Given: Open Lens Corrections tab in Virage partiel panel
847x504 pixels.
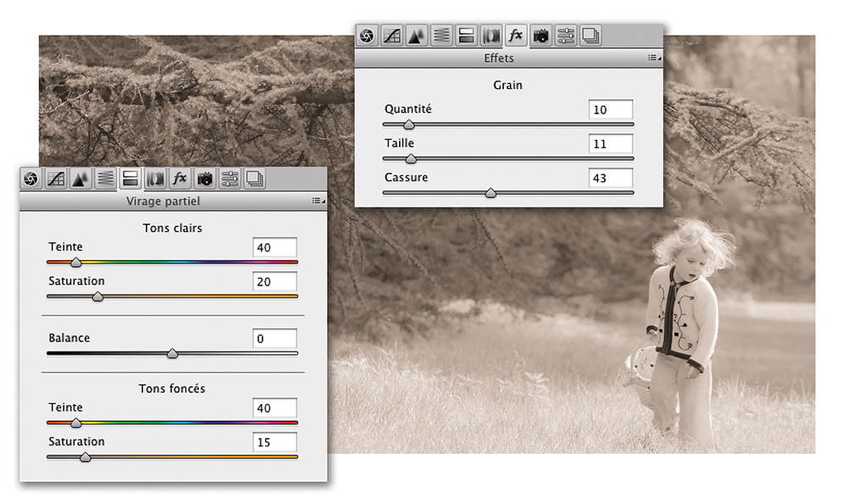Looking at the screenshot, I should [156, 179].
